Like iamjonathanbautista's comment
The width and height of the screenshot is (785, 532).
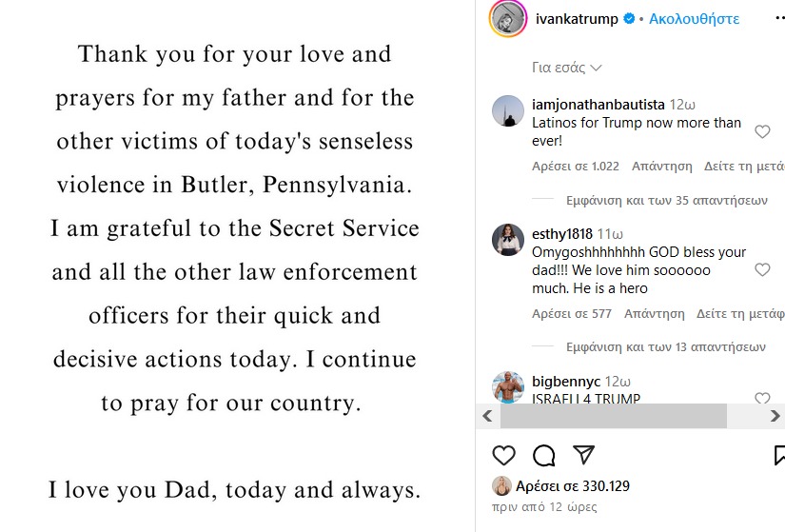762,132
